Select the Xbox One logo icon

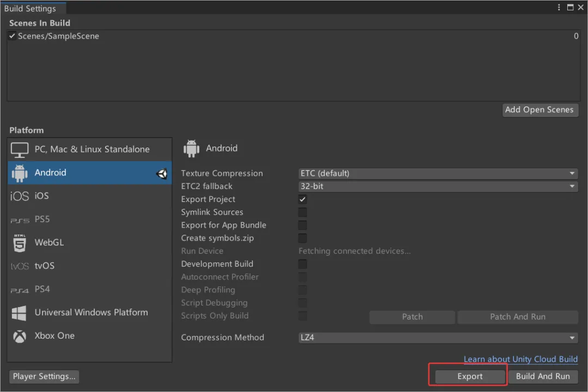20,336
